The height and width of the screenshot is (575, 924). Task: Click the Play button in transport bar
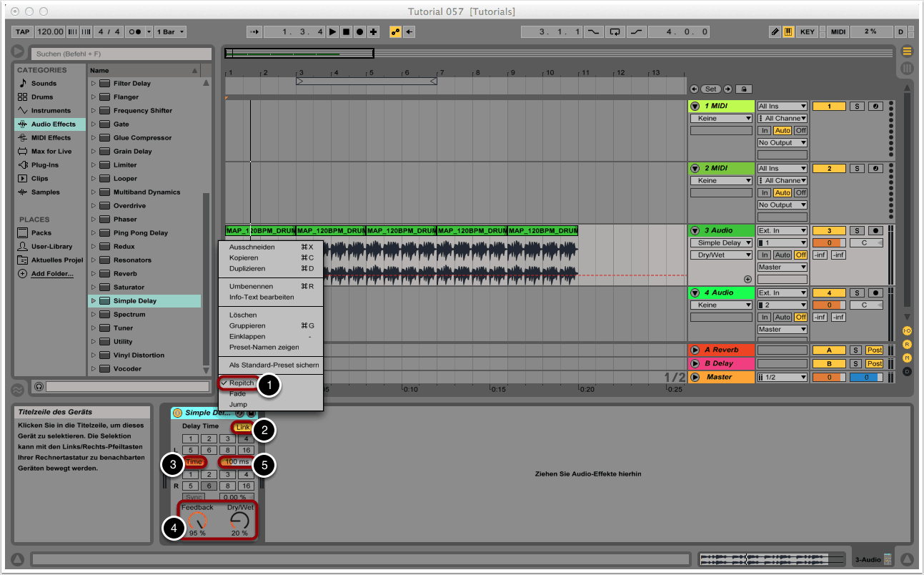333,32
